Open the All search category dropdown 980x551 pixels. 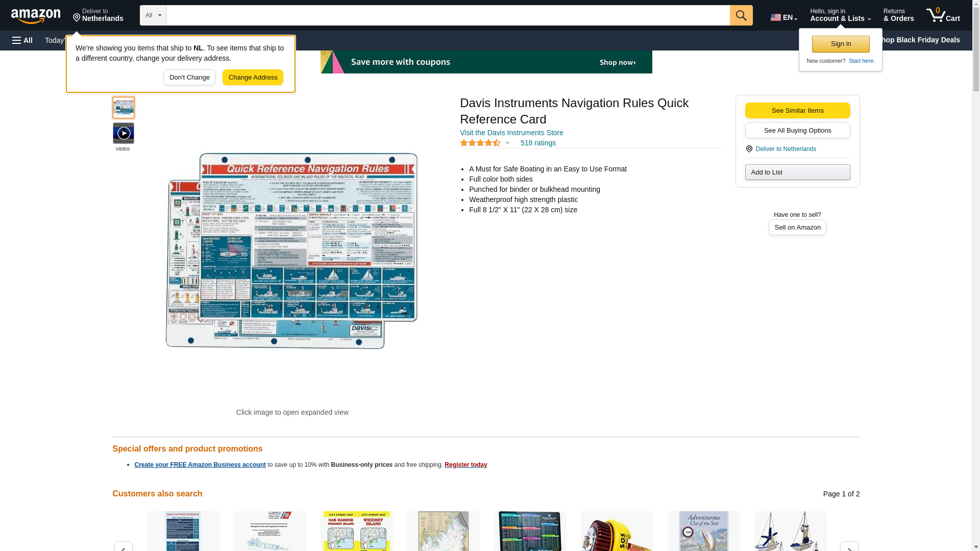[x=153, y=15]
